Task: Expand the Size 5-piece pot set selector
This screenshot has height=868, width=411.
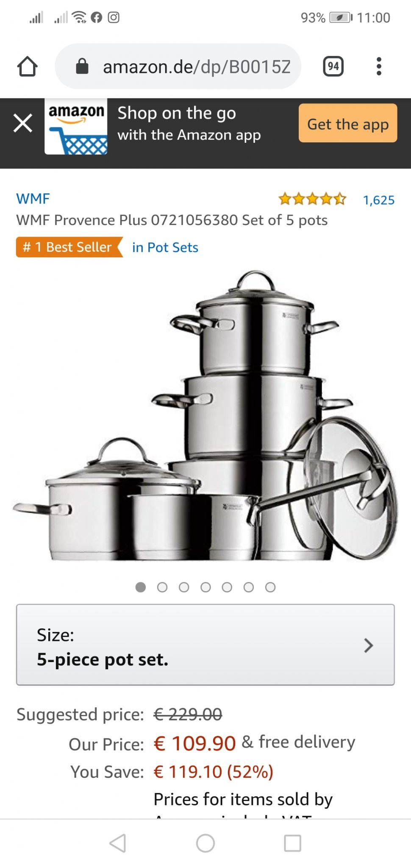Action: click(205, 645)
